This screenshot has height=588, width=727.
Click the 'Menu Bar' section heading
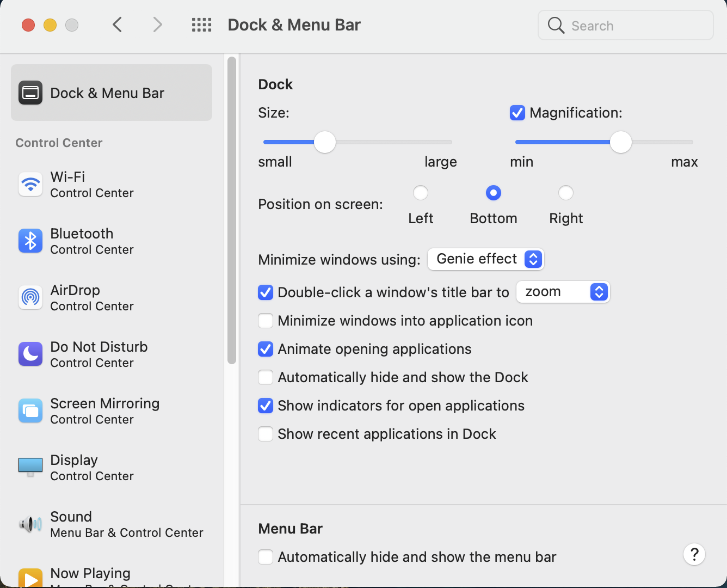click(291, 529)
